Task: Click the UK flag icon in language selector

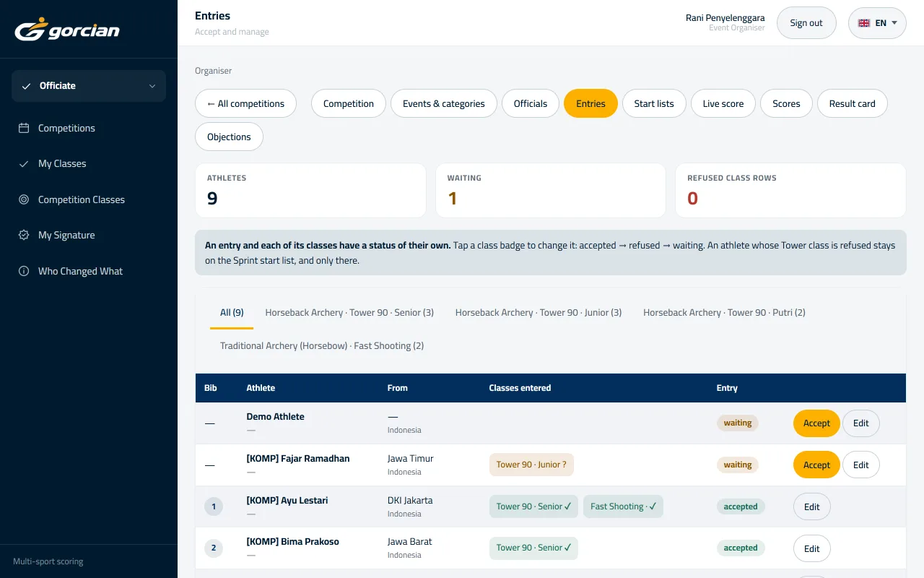Action: [x=864, y=23]
